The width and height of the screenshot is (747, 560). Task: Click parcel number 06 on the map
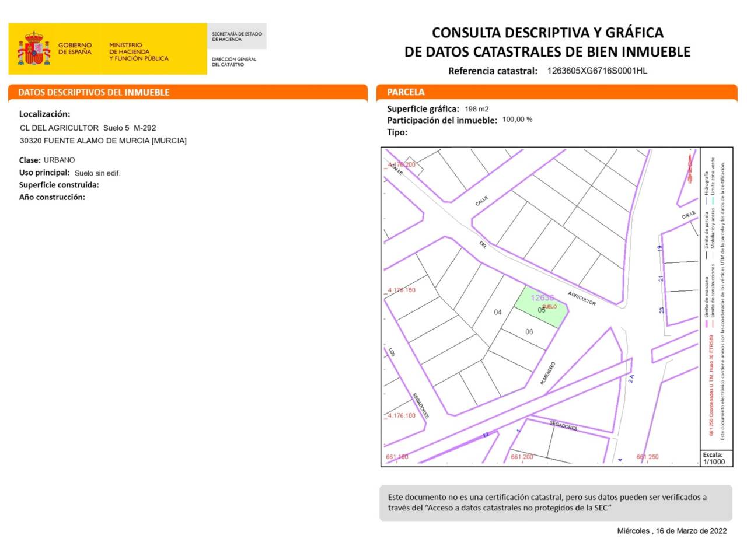click(x=529, y=332)
